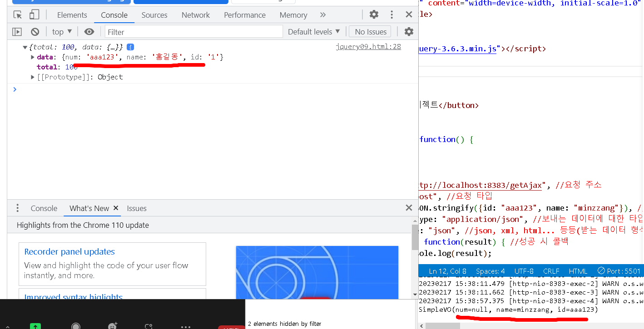The image size is (644, 329).
Task: Click the Zoom reactions smiley icon
Action: [x=112, y=326]
